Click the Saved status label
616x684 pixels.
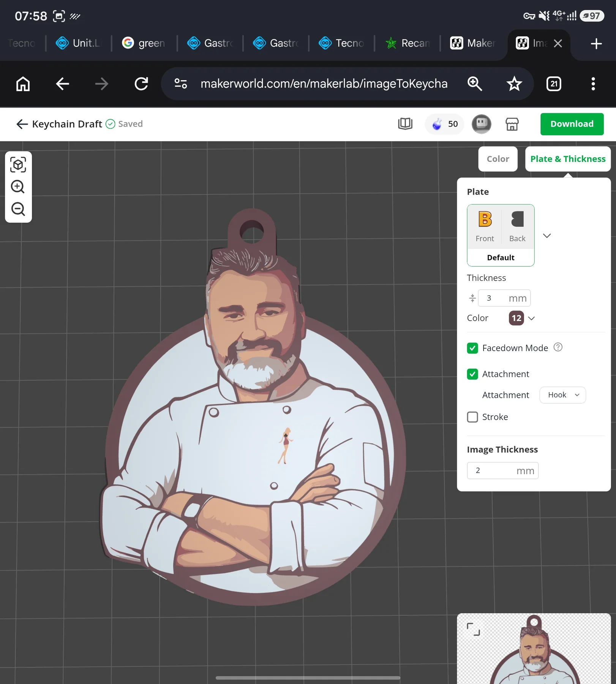click(130, 124)
